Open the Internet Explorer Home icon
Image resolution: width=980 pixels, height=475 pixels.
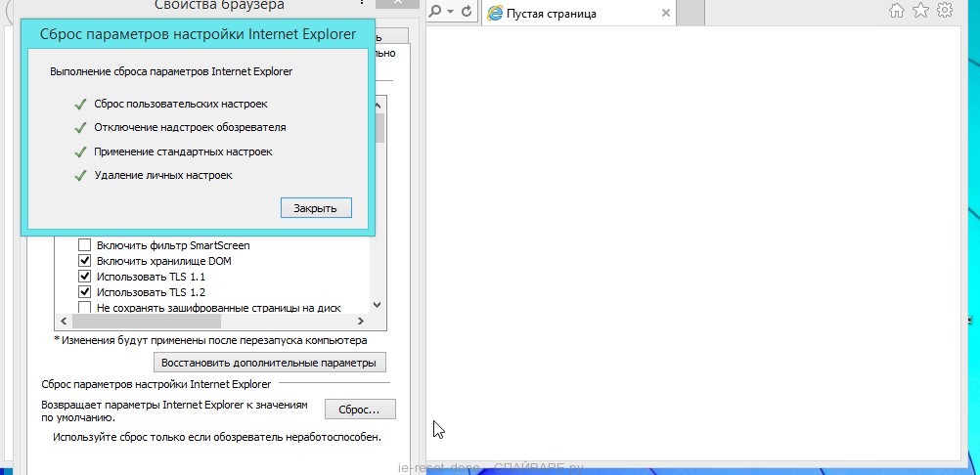[x=896, y=11]
